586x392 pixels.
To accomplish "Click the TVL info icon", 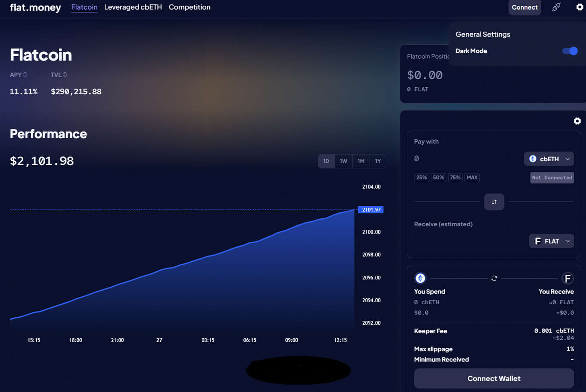I will [x=65, y=75].
